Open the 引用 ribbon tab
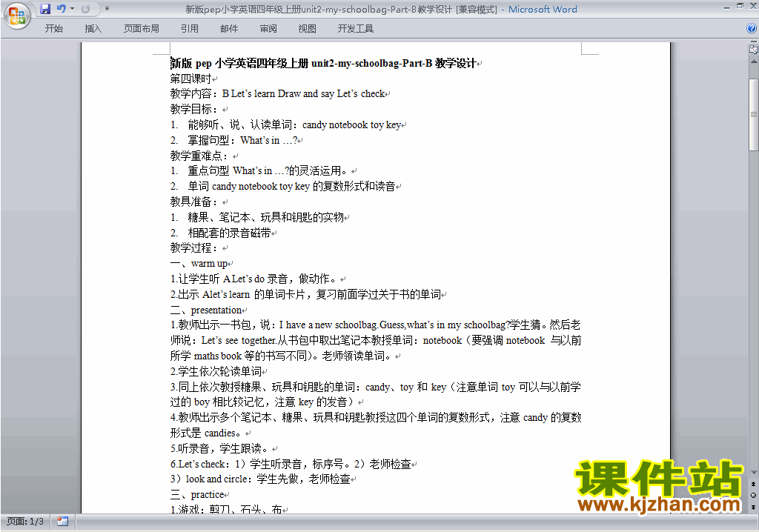The height and width of the screenshot is (532, 759). click(x=190, y=29)
